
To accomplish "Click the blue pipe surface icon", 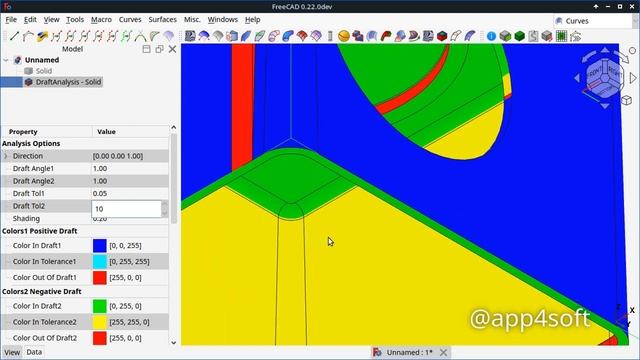I will pos(288,36).
